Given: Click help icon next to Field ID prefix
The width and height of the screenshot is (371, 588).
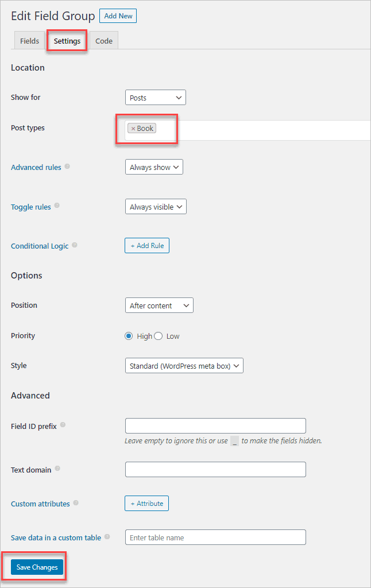Looking at the screenshot, I should [x=63, y=425].
